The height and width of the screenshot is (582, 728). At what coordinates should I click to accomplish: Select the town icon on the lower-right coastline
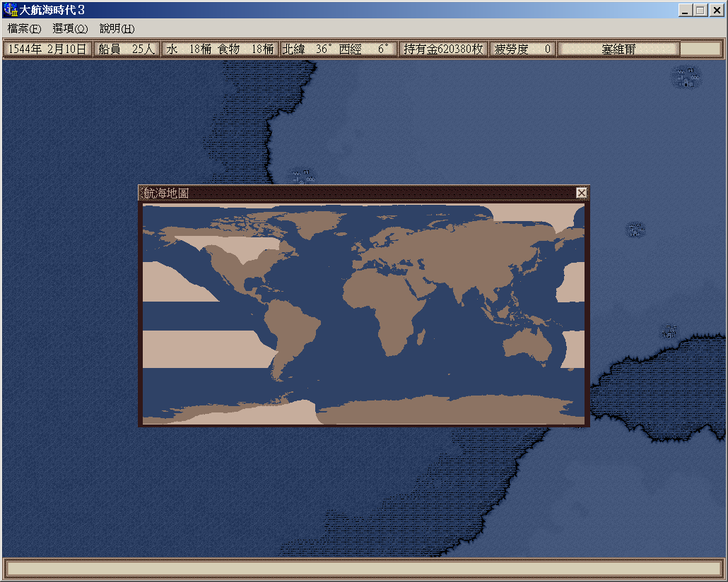tap(669, 331)
